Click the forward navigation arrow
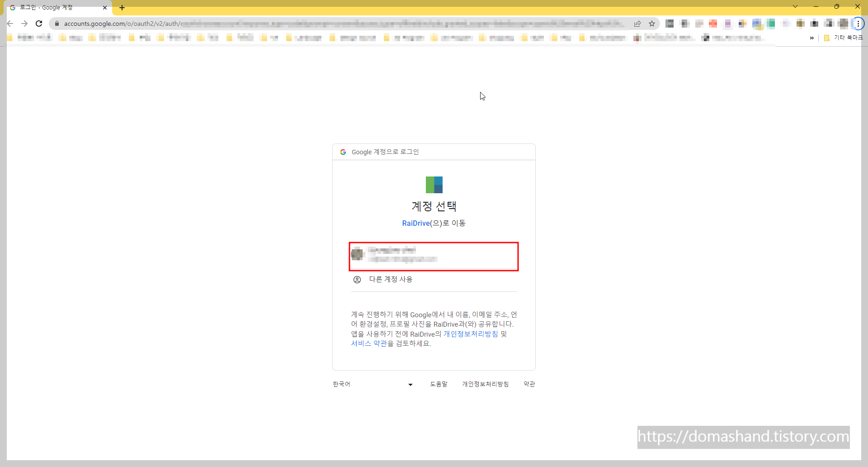 coord(24,24)
